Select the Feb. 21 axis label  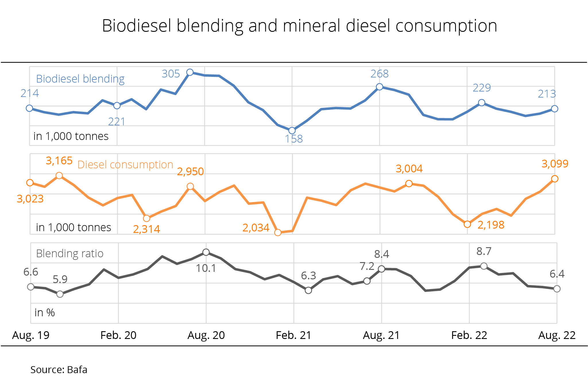coord(293,335)
